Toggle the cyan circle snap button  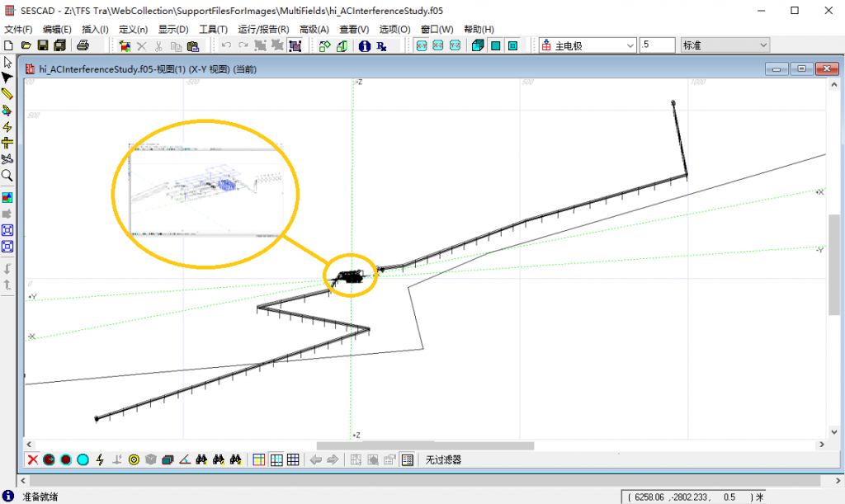pos(83,459)
